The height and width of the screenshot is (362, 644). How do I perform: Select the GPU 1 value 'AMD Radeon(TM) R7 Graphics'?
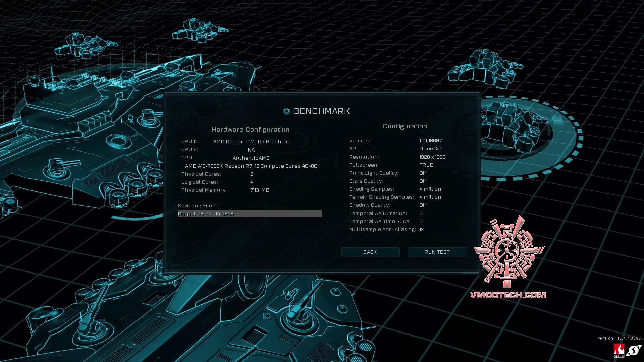pos(251,142)
